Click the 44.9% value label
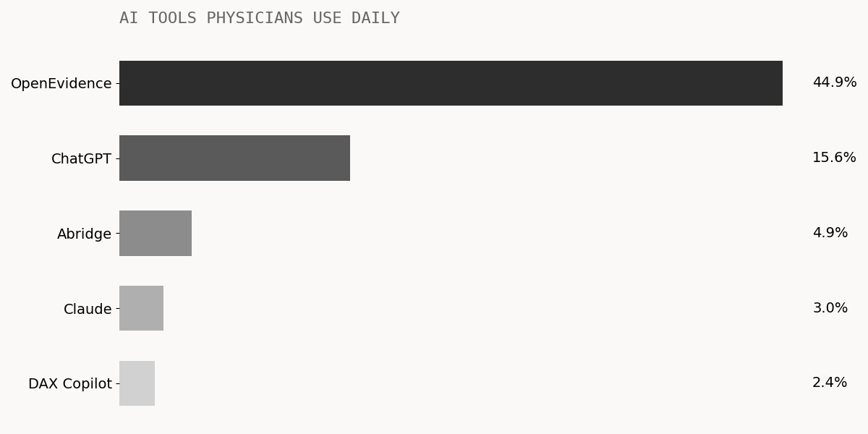This screenshot has height=434, width=868. [x=835, y=82]
